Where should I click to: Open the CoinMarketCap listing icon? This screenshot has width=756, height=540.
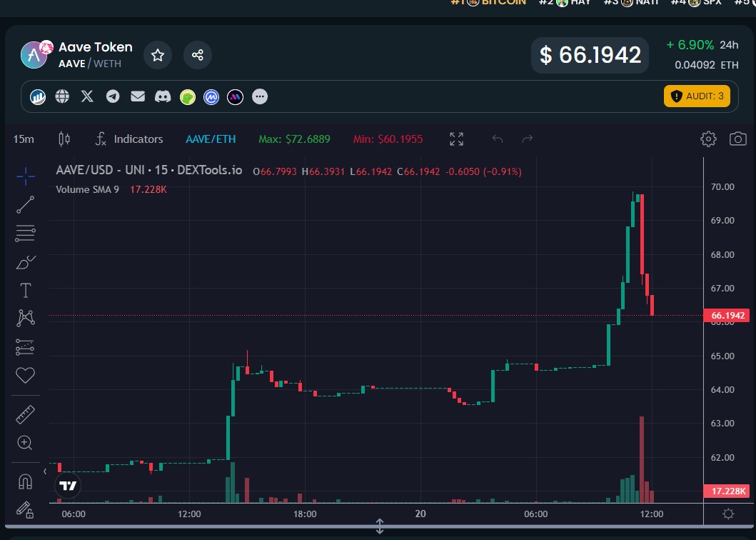pyautogui.click(x=211, y=97)
